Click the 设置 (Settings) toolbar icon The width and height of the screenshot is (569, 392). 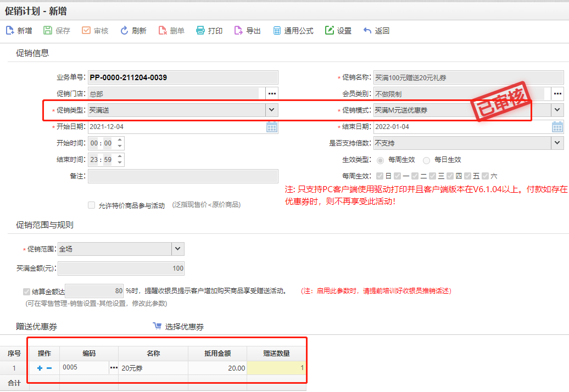[330, 31]
